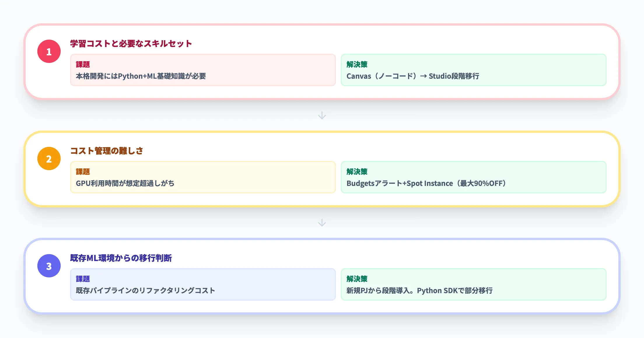644x338 pixels.
Task: Toggle the pink 課題 box about Python+ML基礎知識
Action: pyautogui.click(x=203, y=70)
